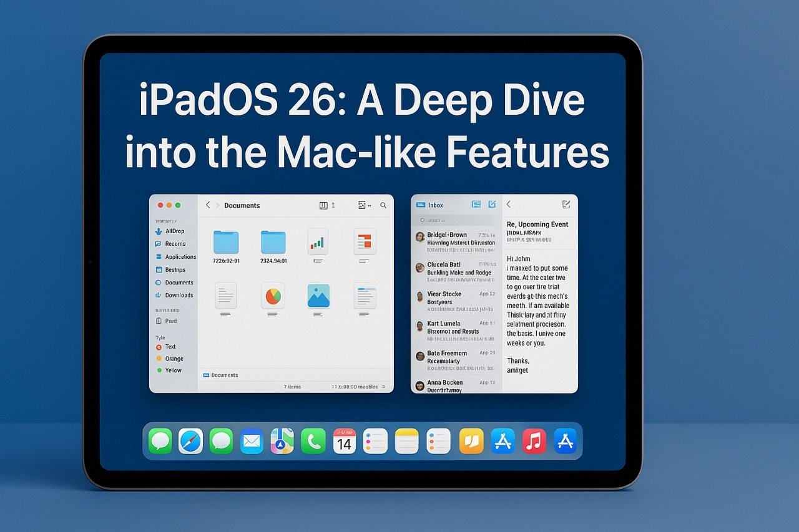Click the Documents window title
The width and height of the screenshot is (799, 532).
pos(242,205)
